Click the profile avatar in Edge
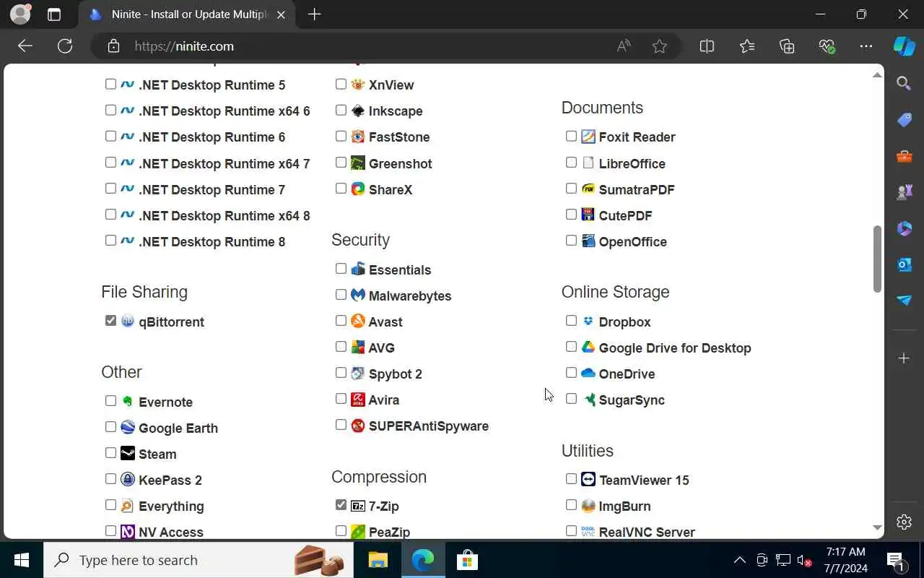Viewport: 924px width, 578px height. click(21, 14)
